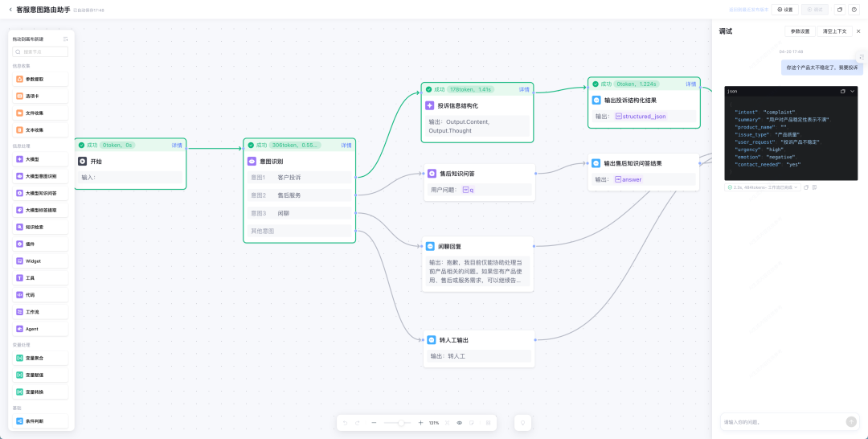Screen dimensions: 868x439
Task: Click the 客户投诉 intent row
Action: (x=300, y=177)
